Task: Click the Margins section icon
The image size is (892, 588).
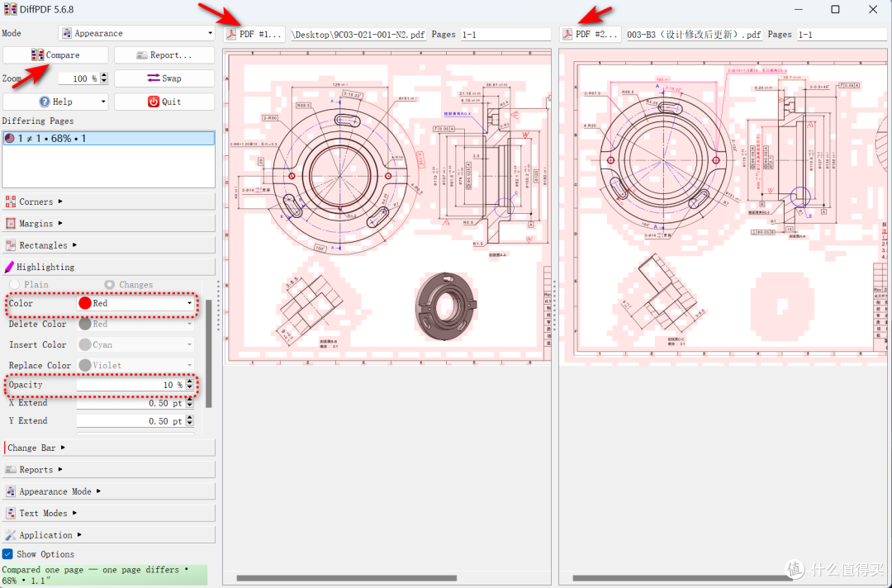Action: coord(10,224)
